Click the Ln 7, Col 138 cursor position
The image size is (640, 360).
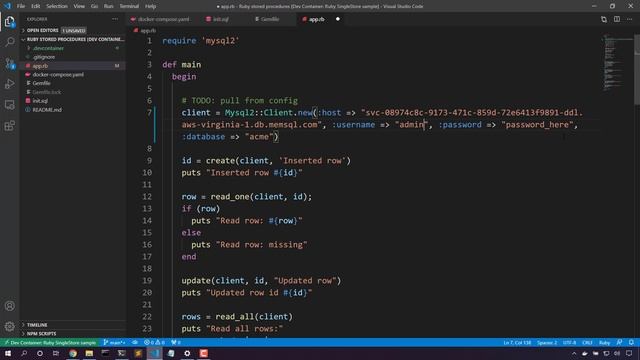517,342
